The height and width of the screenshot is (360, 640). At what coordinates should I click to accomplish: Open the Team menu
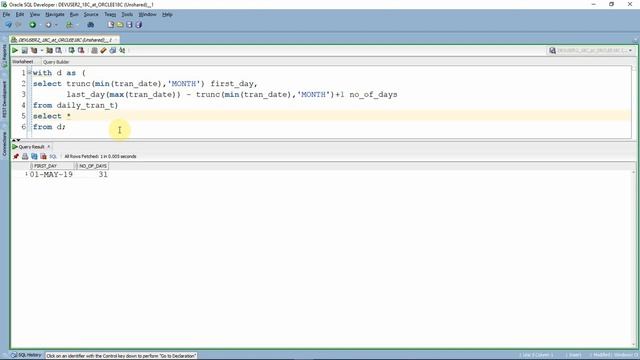tap(110, 15)
